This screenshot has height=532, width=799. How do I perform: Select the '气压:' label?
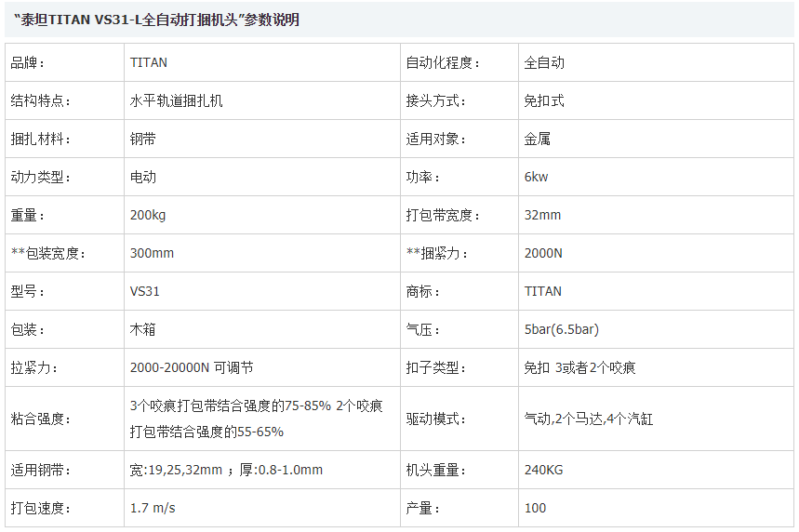pos(423,329)
